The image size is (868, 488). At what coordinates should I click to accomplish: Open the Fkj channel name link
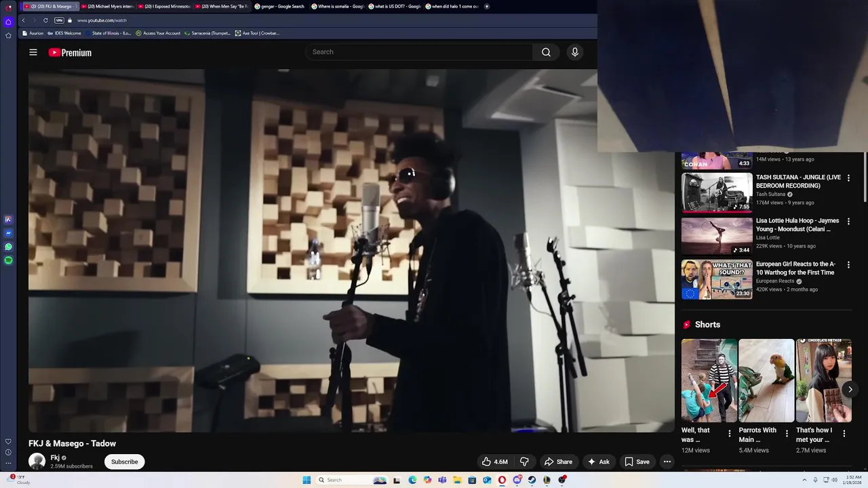point(55,457)
